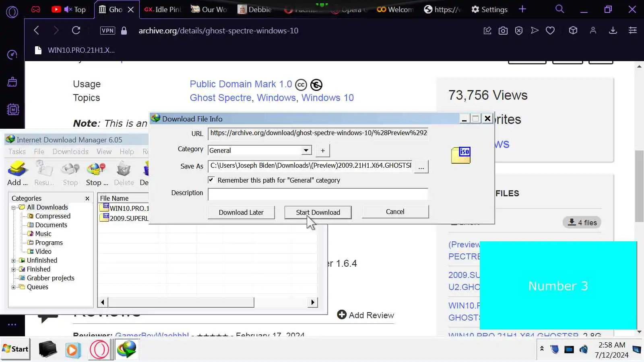Switch to the Settings tab
644x362 pixels.
(489, 10)
